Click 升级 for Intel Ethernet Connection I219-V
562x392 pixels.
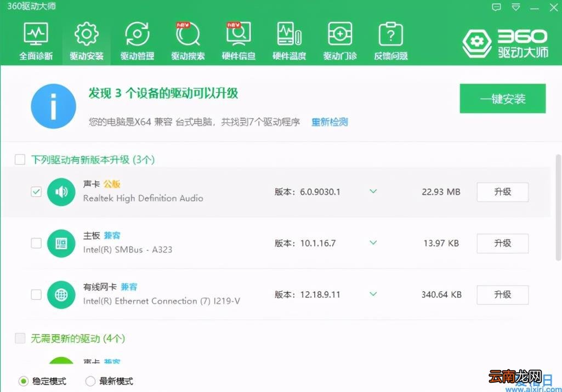tap(502, 294)
